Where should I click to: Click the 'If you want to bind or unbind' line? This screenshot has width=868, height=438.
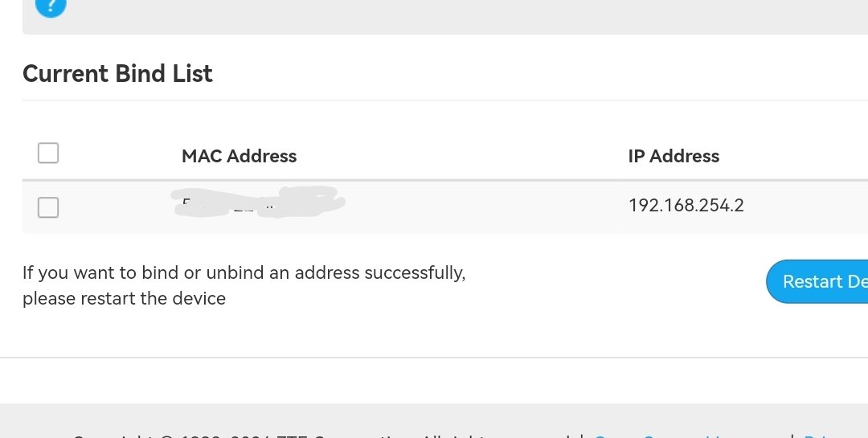[x=244, y=272]
